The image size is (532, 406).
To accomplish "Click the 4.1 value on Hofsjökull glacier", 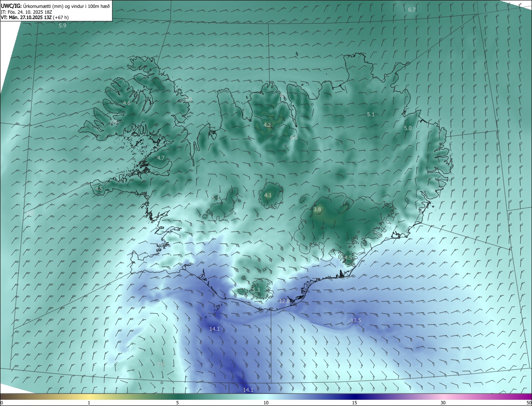I will click(268, 195).
